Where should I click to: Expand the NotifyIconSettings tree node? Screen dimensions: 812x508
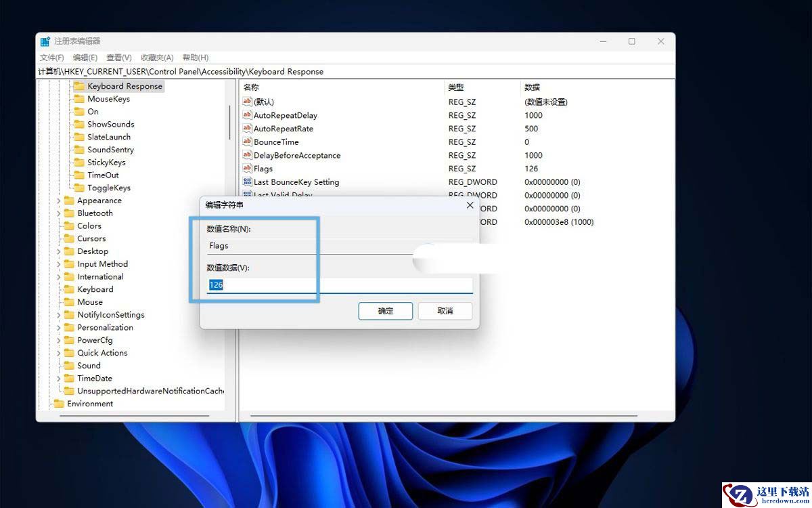59,315
